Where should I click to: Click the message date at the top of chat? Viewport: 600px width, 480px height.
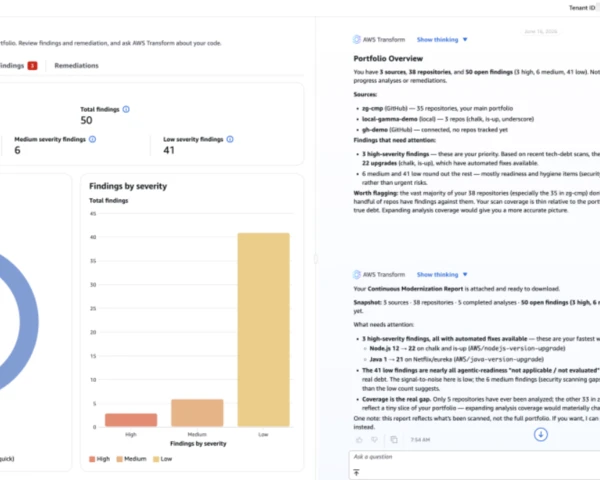pyautogui.click(x=541, y=31)
